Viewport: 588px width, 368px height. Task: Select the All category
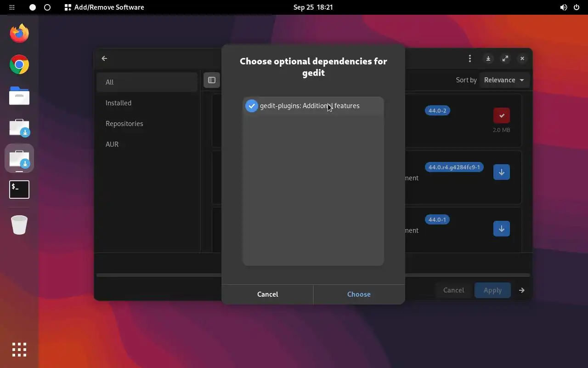[x=147, y=82]
